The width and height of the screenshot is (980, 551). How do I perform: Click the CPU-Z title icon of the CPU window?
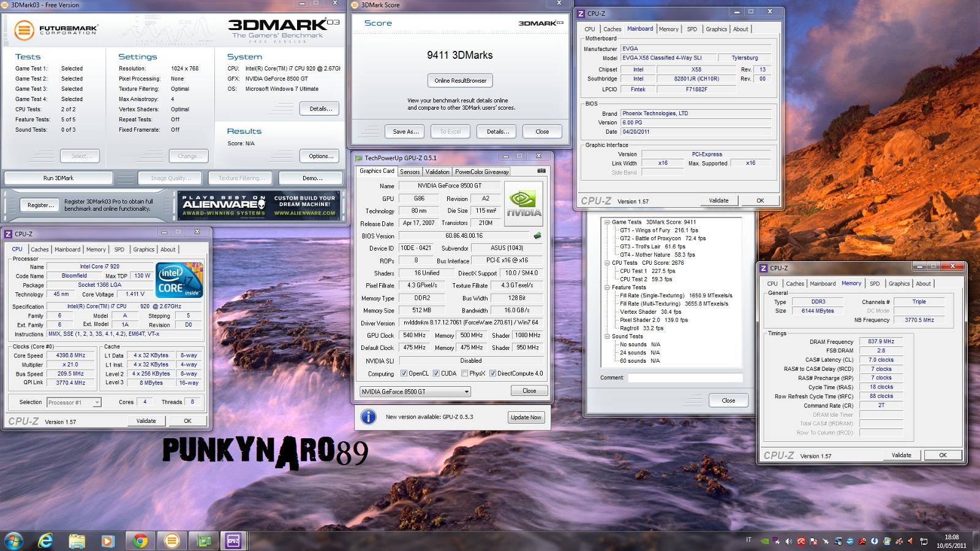coord(9,234)
